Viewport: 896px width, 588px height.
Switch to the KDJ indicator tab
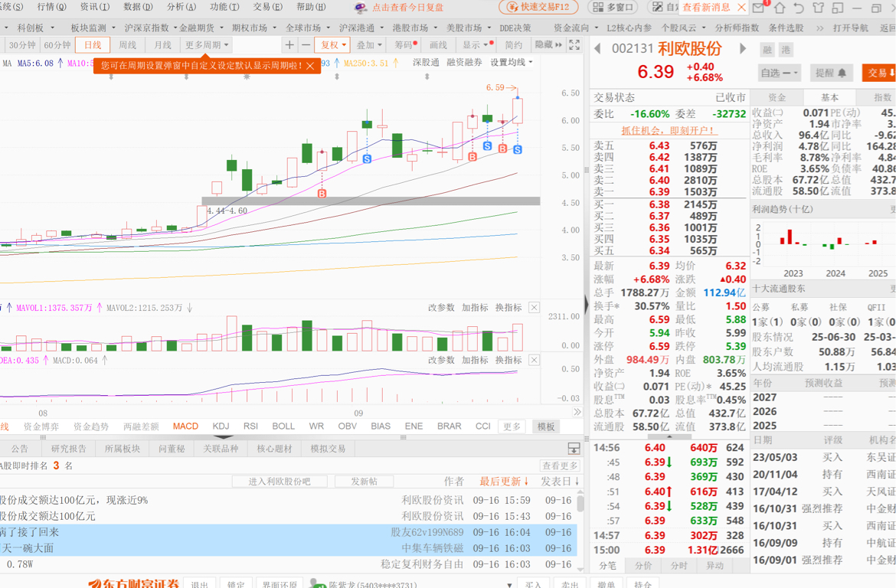(x=221, y=426)
